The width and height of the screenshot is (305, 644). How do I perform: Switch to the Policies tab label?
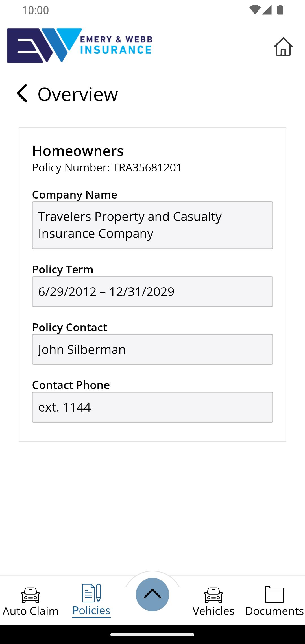click(91, 611)
